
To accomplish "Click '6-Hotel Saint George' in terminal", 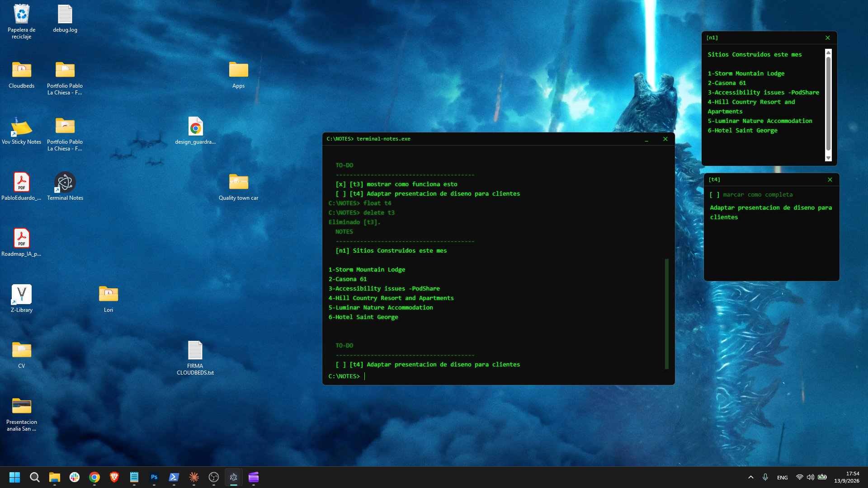I will coord(363,317).
